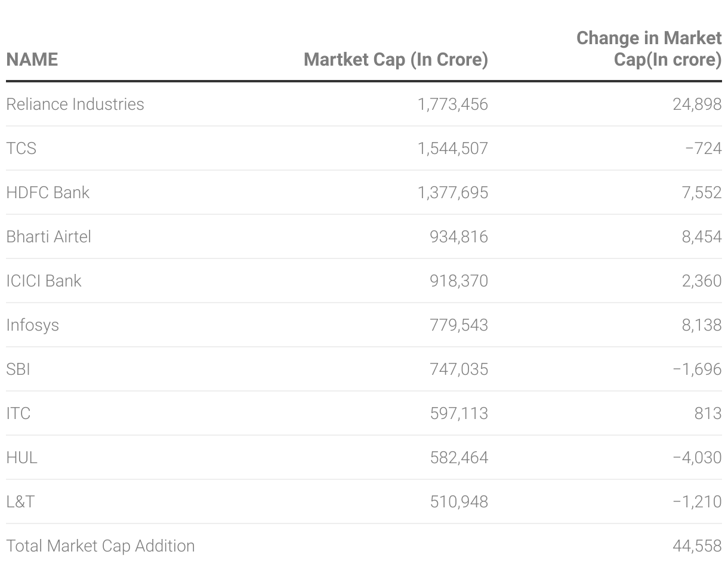
Task: Select the Reliance Industries row name
Action: (75, 104)
